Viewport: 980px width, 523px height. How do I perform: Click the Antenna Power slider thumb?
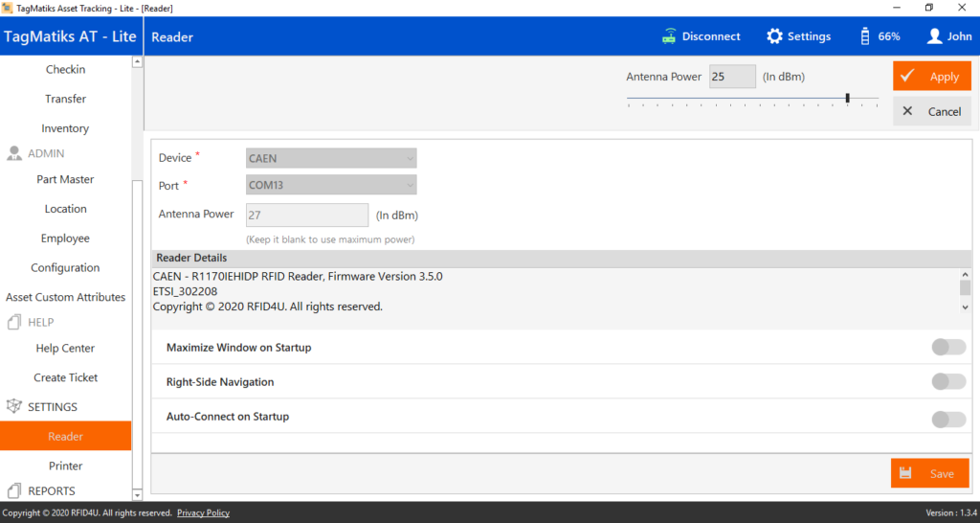(848, 99)
